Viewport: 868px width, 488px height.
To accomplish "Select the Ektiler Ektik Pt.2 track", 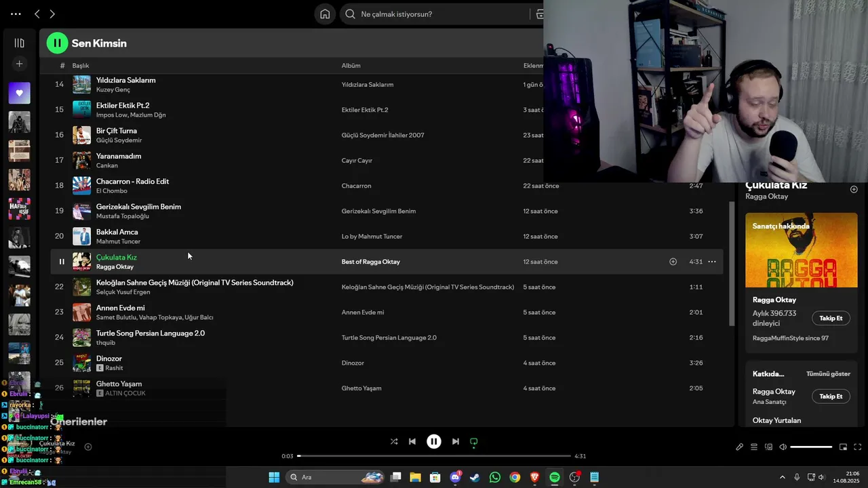I will (x=123, y=105).
